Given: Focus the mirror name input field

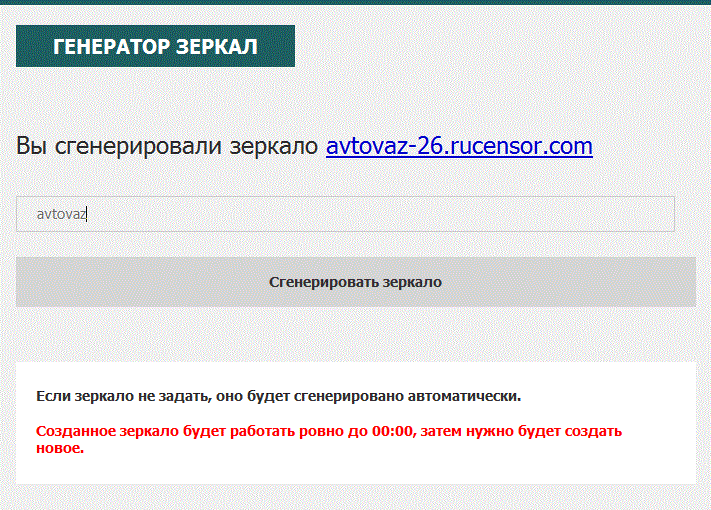Looking at the screenshot, I should pos(345,214).
